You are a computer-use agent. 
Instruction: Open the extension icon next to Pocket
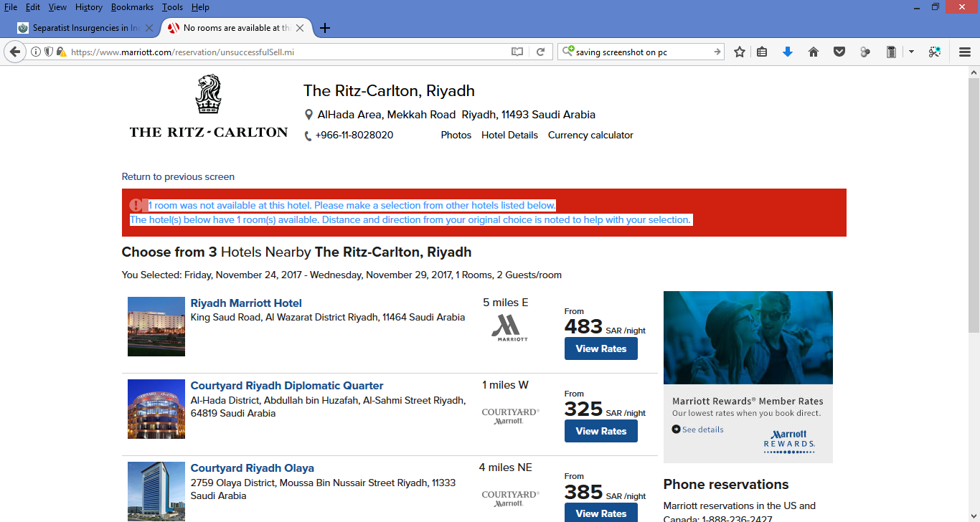click(x=864, y=52)
